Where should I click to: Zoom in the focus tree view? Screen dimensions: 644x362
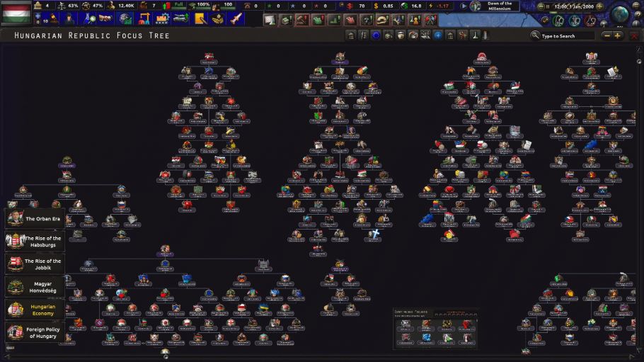pos(617,36)
